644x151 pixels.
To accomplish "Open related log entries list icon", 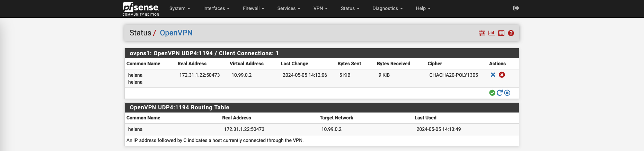I will [x=501, y=33].
